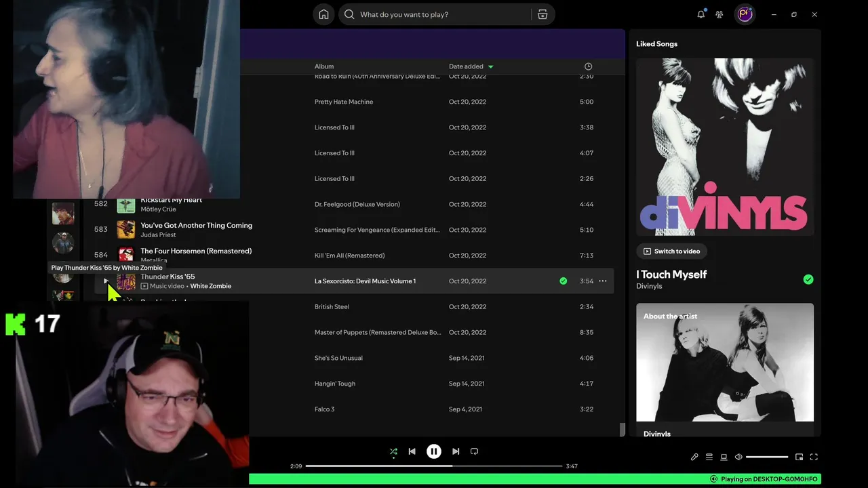Select You've Got Another Thing Coming title
The width and height of the screenshot is (868, 488).
click(x=196, y=225)
